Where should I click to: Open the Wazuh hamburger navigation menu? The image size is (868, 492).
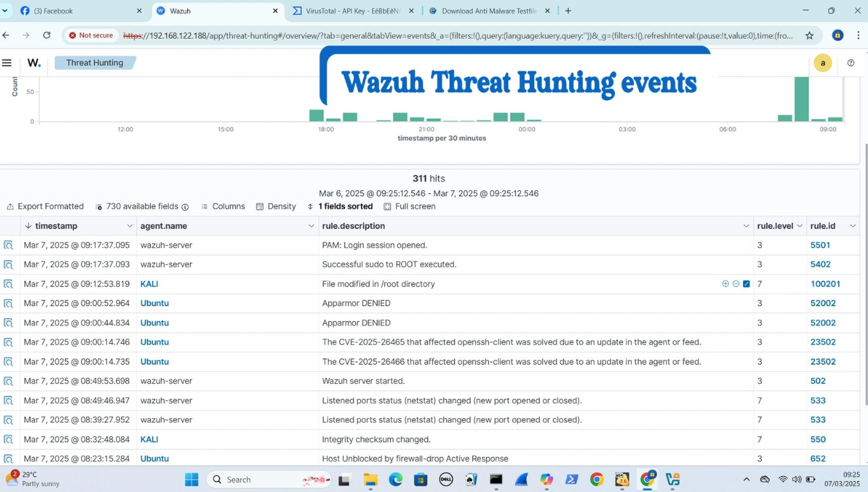[x=7, y=63]
